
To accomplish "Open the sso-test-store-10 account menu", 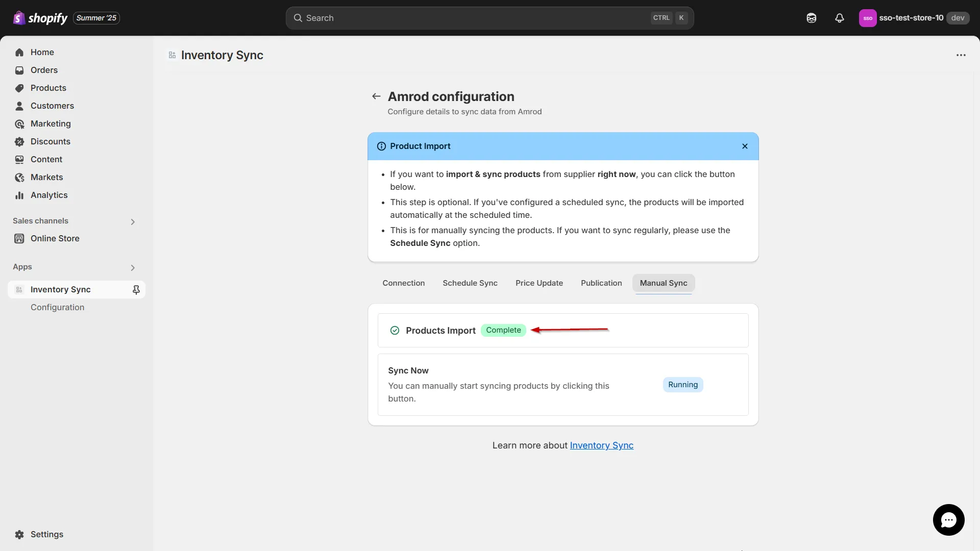I will pos(914,18).
